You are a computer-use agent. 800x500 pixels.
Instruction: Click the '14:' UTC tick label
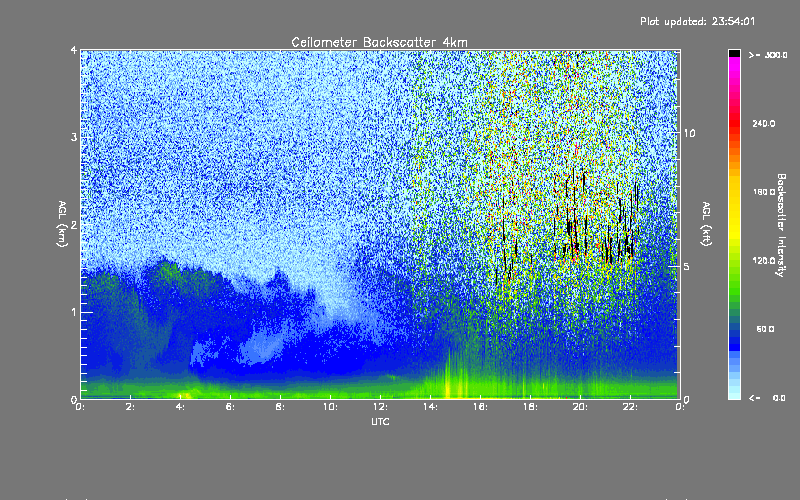point(431,407)
